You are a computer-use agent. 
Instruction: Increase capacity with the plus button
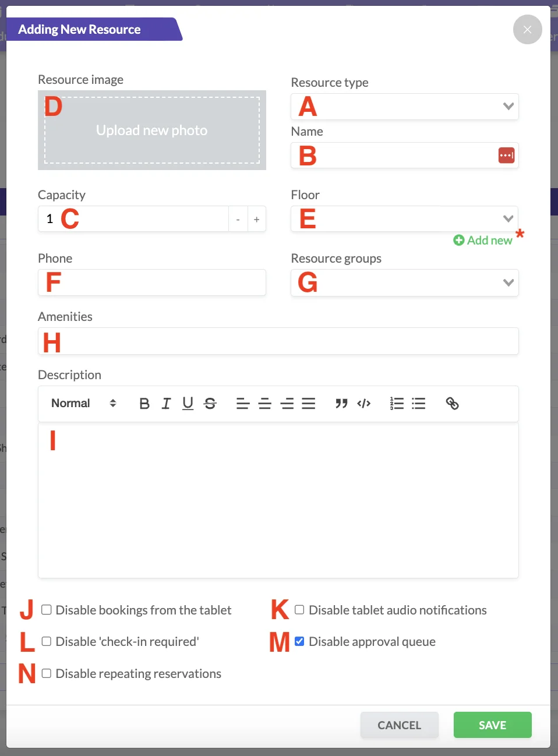tap(256, 220)
